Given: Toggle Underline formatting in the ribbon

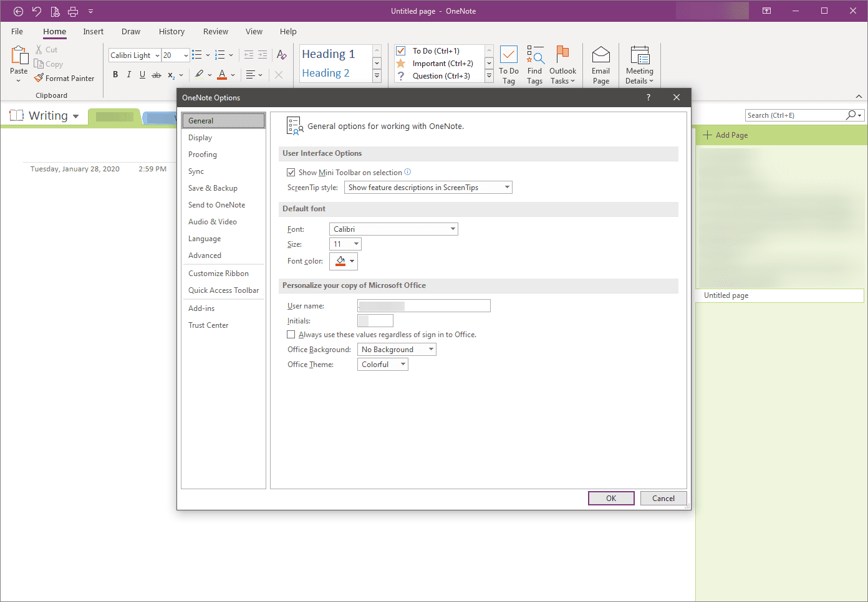Looking at the screenshot, I should pyautogui.click(x=142, y=75).
